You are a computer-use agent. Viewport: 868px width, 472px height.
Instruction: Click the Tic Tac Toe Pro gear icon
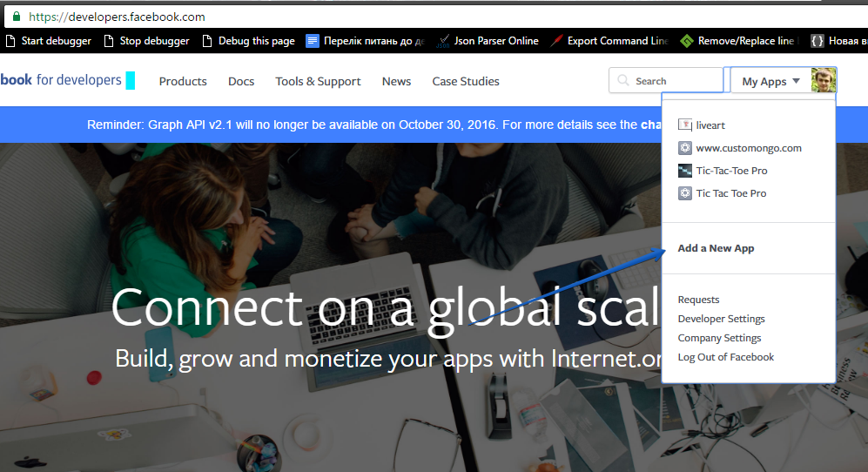click(x=685, y=193)
